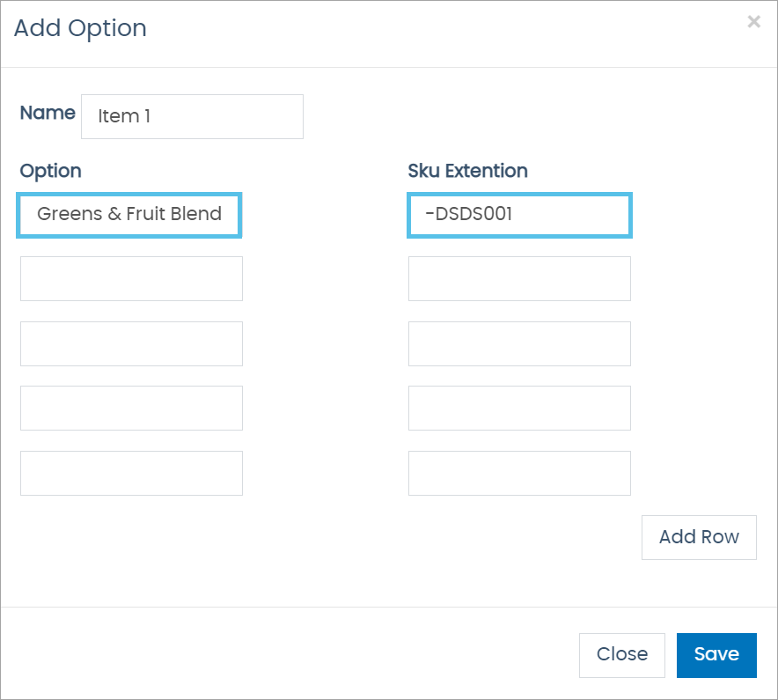Close the dialog with the X icon
778x700 pixels.
pos(753,22)
